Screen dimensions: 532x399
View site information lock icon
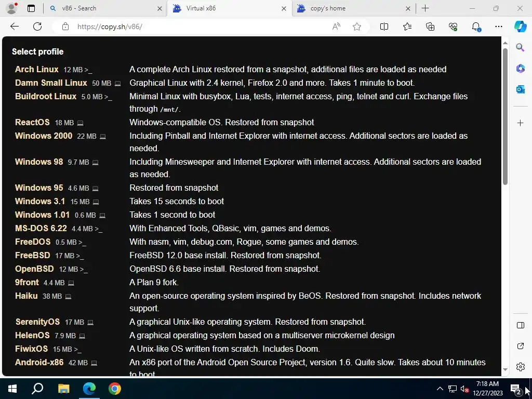pos(65,26)
